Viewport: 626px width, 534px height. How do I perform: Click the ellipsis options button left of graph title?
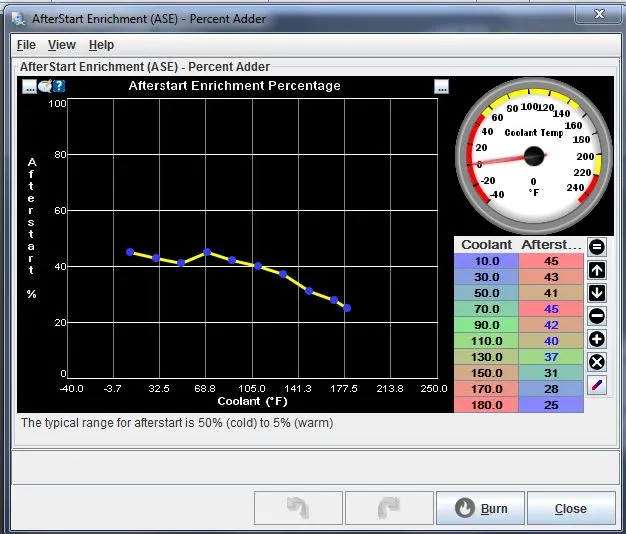[29, 86]
